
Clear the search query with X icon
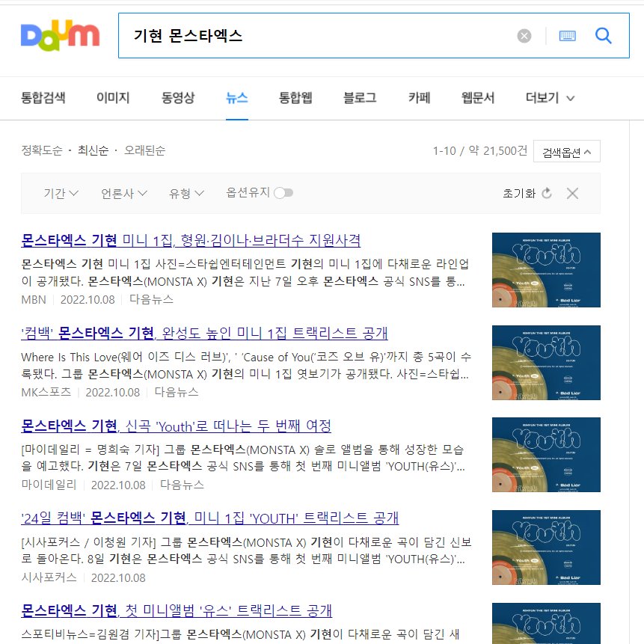[x=524, y=36]
